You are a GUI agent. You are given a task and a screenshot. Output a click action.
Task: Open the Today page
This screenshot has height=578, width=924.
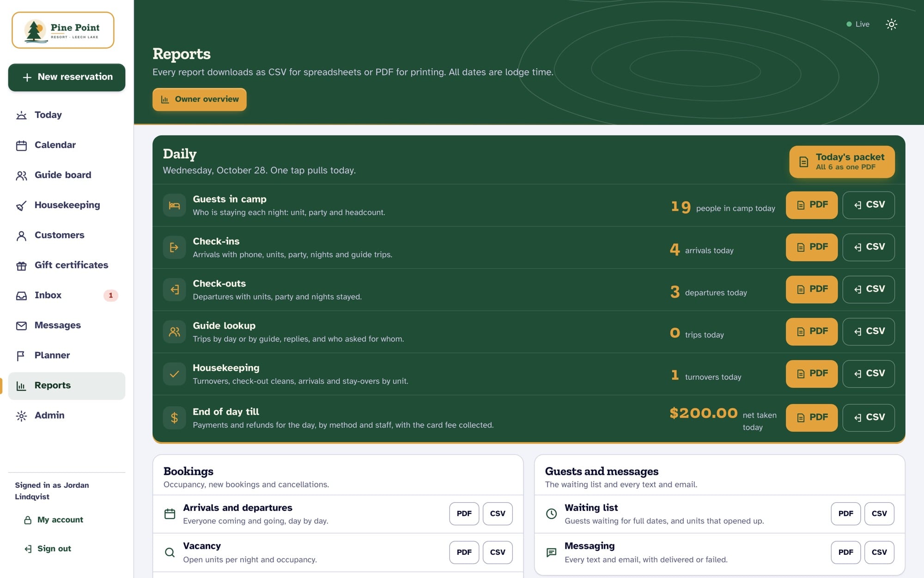click(x=67, y=115)
